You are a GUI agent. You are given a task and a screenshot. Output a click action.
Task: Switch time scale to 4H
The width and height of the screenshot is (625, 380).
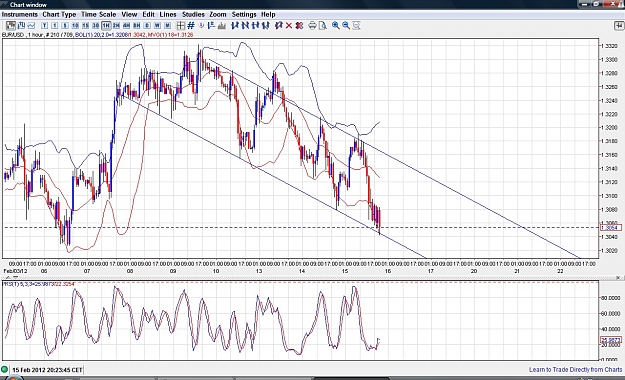click(126, 26)
